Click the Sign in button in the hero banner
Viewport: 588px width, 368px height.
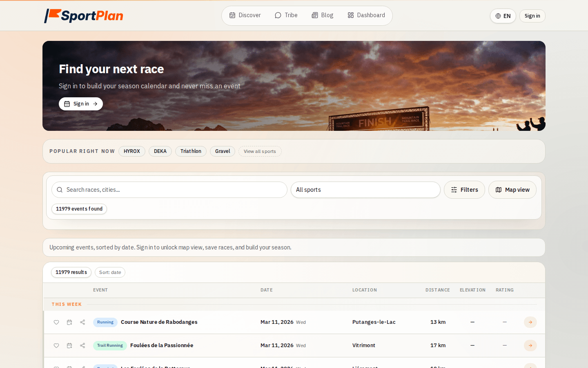pyautogui.click(x=80, y=104)
